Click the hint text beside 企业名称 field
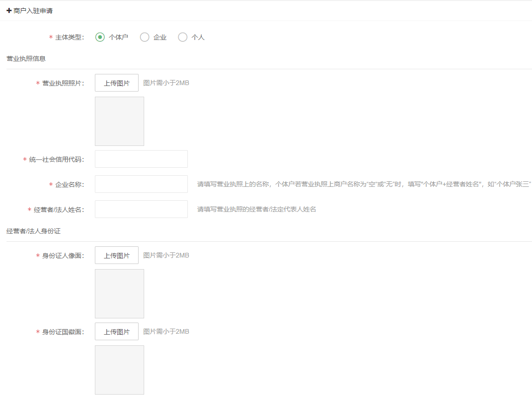The width and height of the screenshot is (532, 396). (364, 184)
